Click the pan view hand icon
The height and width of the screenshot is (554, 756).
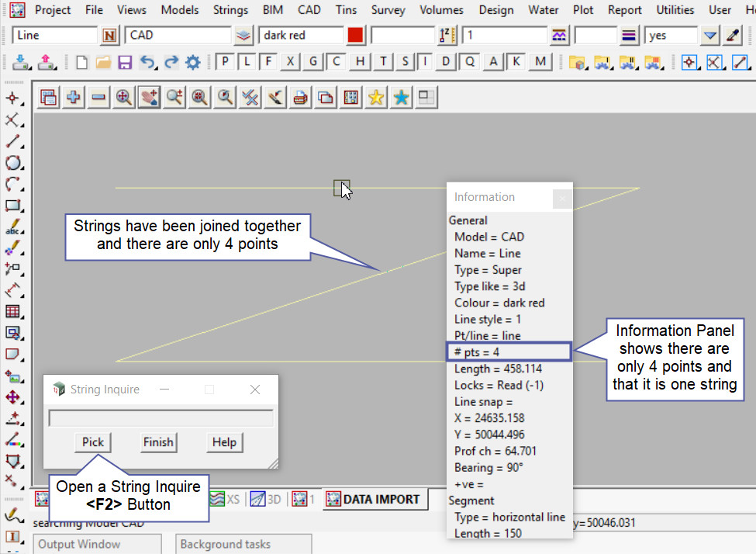148,97
